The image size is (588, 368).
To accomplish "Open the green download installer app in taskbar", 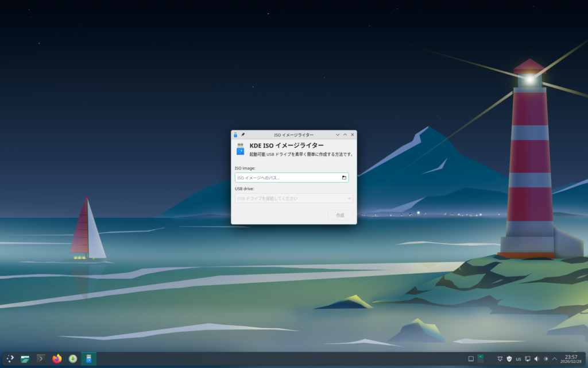I will (73, 359).
